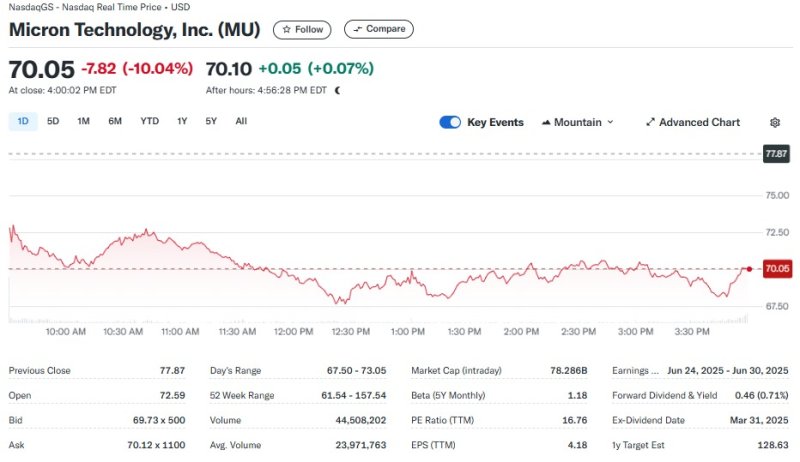Show the All time range
The height and width of the screenshot is (462, 800).
pos(241,121)
